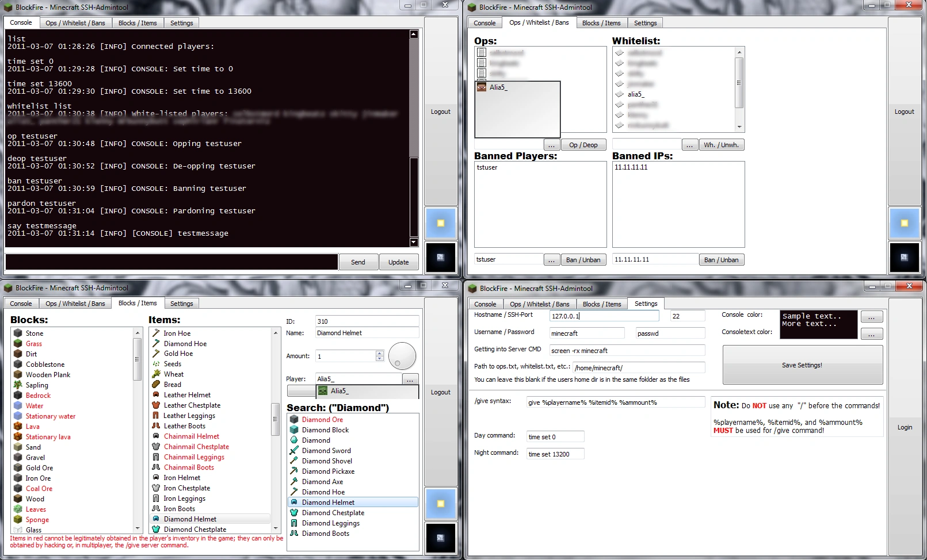This screenshot has height=560, width=927.
Task: Click the Op / Deop button
Action: [583, 145]
